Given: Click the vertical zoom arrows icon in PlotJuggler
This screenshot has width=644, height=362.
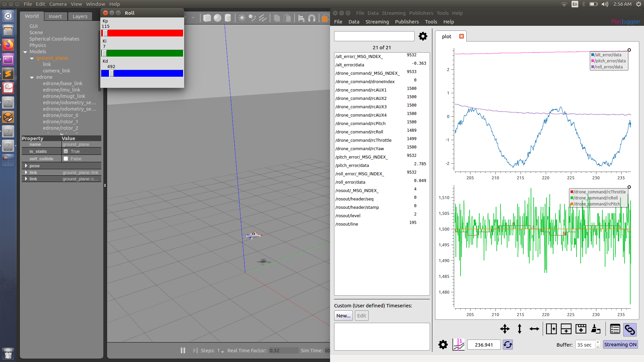Looking at the screenshot, I should coord(520,329).
